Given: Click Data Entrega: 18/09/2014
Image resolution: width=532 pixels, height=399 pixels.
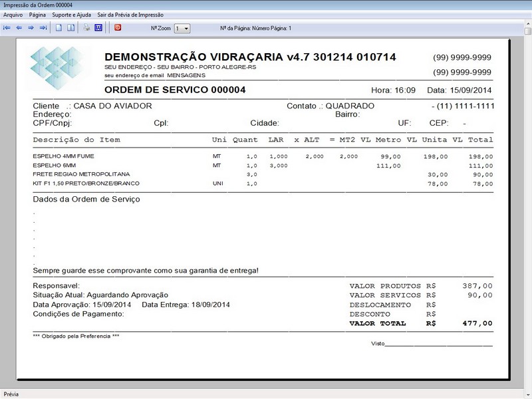Looking at the screenshot, I should pyautogui.click(x=186, y=305).
